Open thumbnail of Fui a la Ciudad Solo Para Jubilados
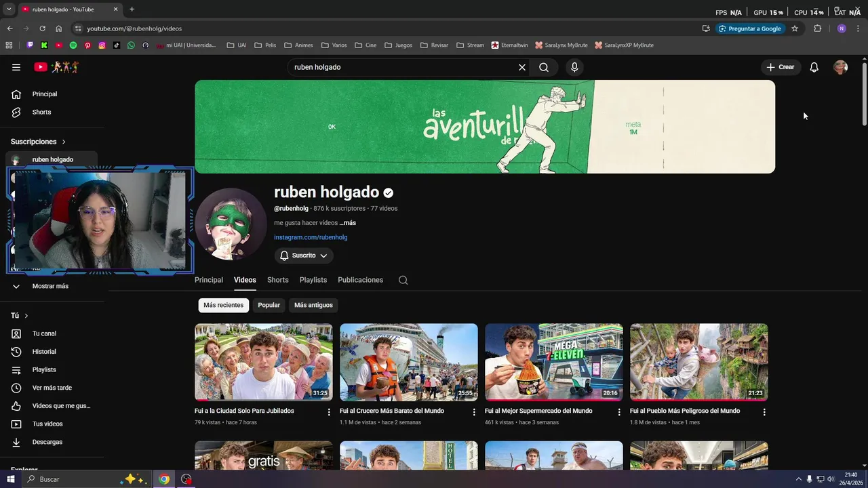Viewport: 868px width, 488px height. click(263, 362)
